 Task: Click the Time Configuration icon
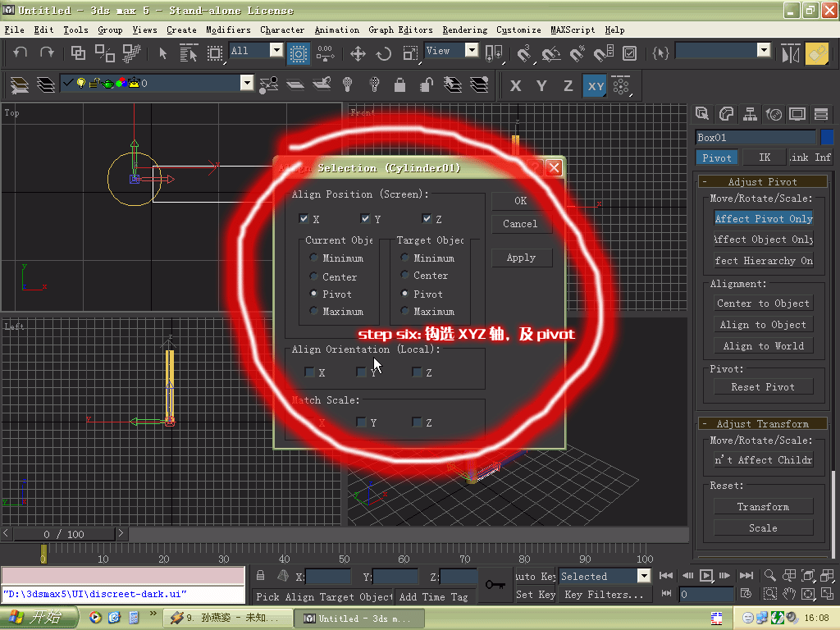coord(746,594)
